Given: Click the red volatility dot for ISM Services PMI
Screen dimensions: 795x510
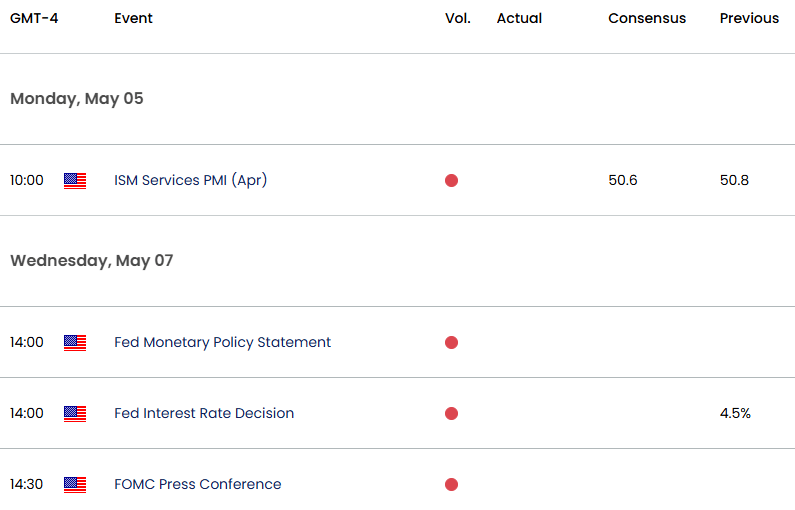Looking at the screenshot, I should point(451,180).
